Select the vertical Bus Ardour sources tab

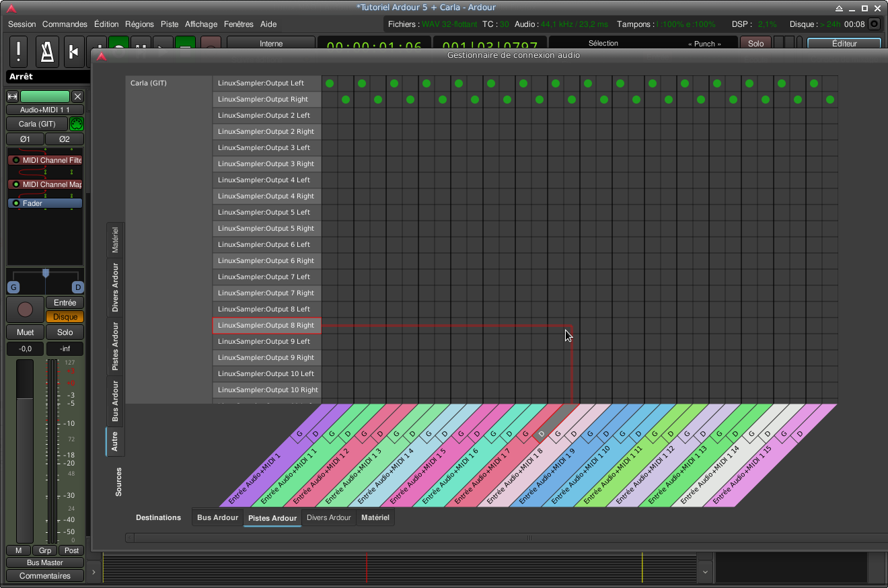[x=115, y=400]
